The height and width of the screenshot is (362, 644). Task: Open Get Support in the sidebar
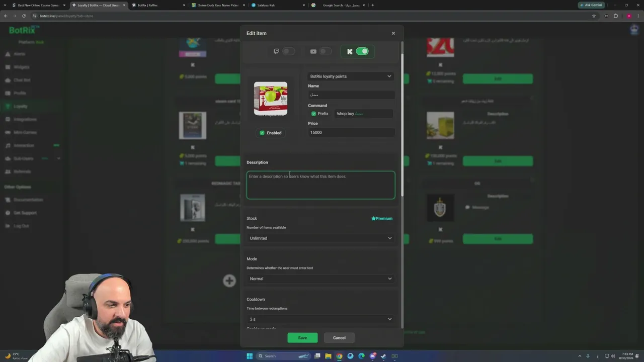(25, 213)
